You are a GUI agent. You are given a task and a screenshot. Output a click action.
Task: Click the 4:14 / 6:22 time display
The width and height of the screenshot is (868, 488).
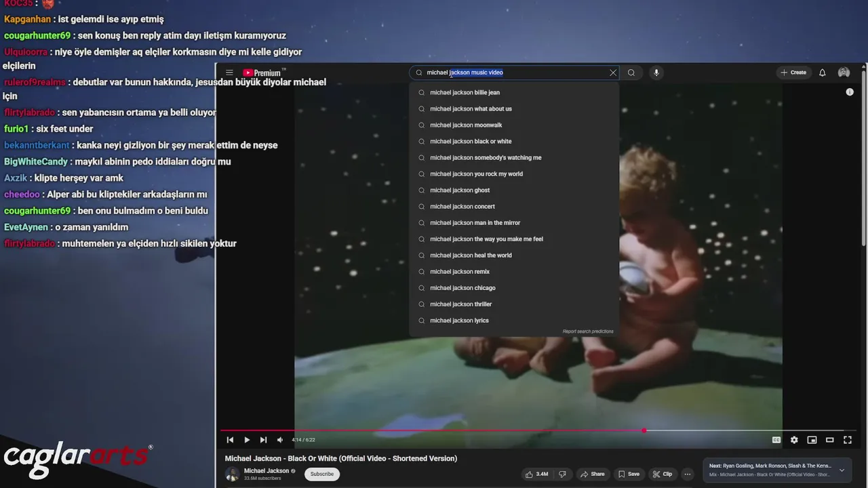[304, 440]
